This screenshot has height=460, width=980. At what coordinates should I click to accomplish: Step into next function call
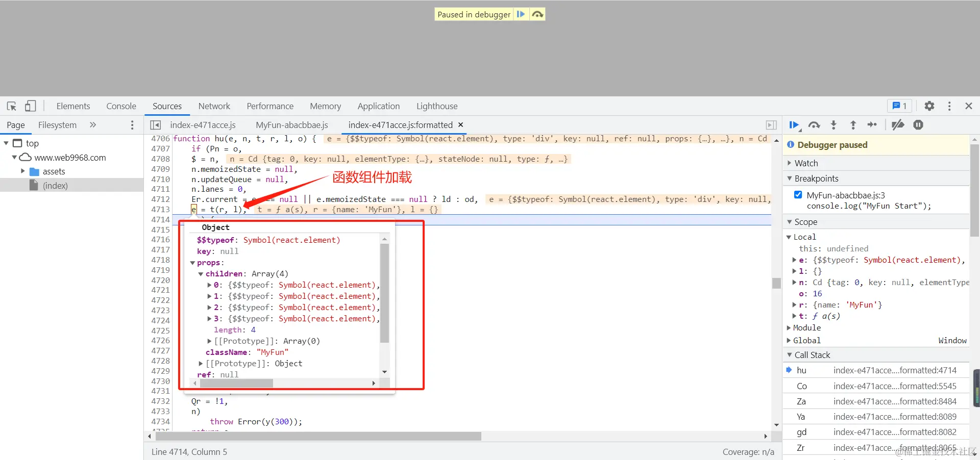click(x=834, y=125)
